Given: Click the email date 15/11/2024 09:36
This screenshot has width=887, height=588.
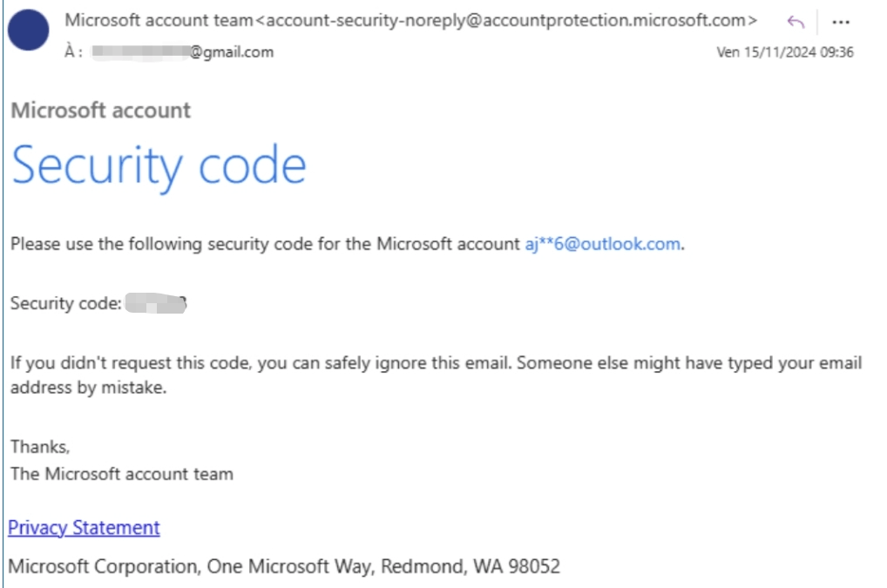Looking at the screenshot, I should click(784, 52).
